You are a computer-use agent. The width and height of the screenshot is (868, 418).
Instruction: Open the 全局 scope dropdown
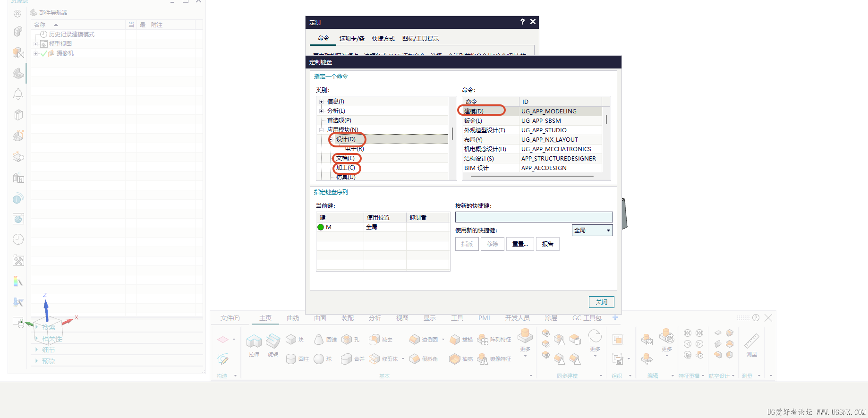pyautogui.click(x=592, y=230)
